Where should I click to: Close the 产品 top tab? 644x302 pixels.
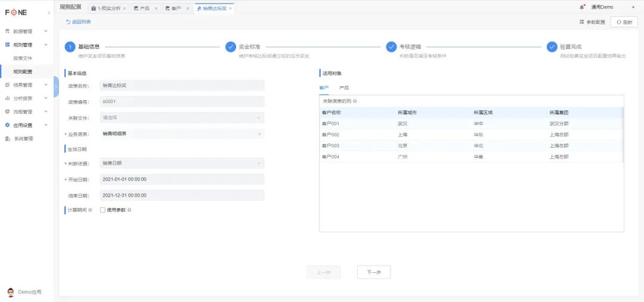pos(156,8)
